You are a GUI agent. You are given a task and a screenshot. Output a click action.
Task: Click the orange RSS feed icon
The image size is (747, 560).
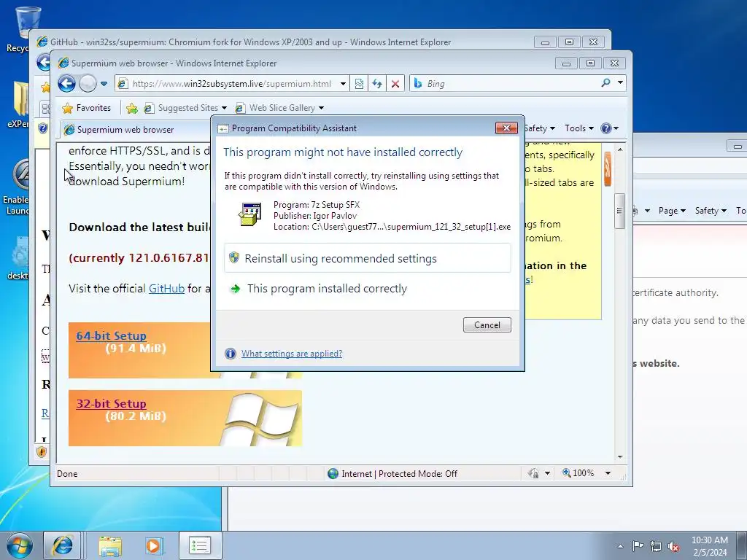tap(608, 169)
